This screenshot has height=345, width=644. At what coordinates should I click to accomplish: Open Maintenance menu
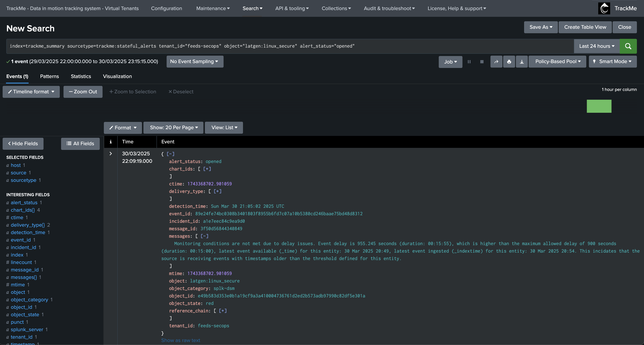(x=213, y=8)
